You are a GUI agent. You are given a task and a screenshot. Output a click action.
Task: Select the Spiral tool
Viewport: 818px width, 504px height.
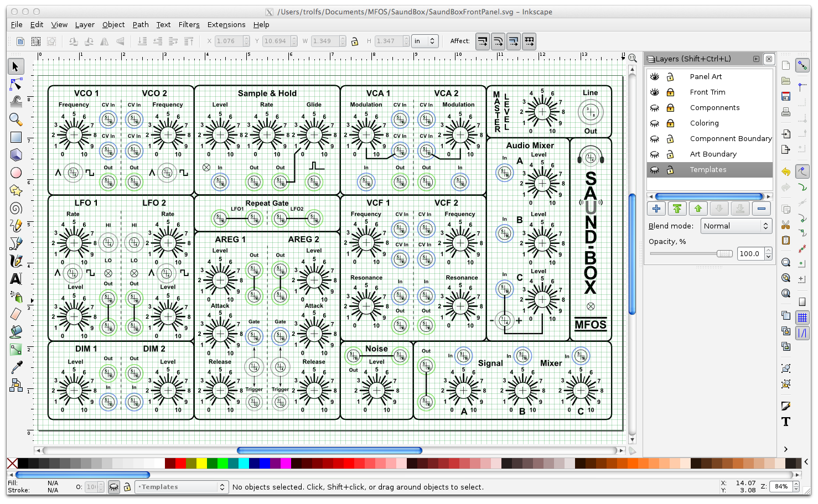(x=15, y=208)
